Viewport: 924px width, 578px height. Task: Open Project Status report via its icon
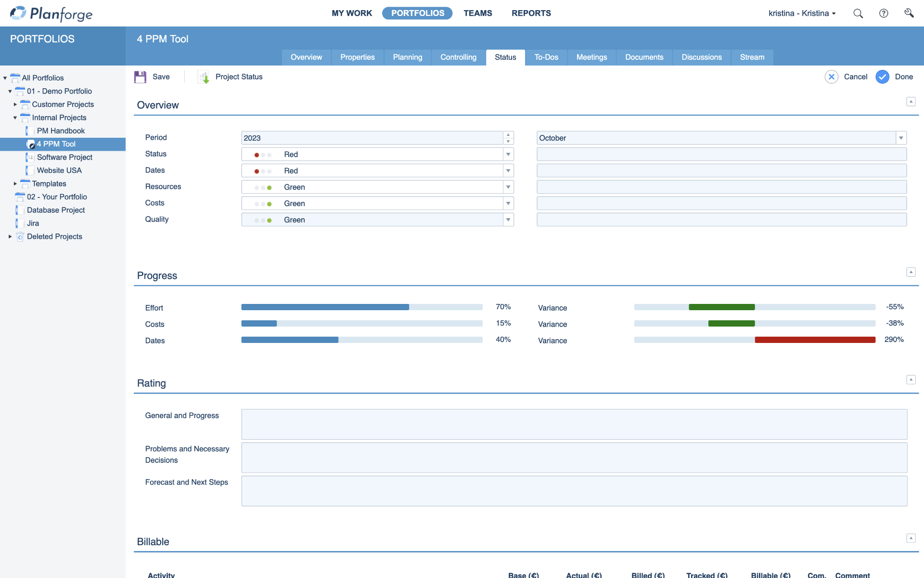[203, 77]
